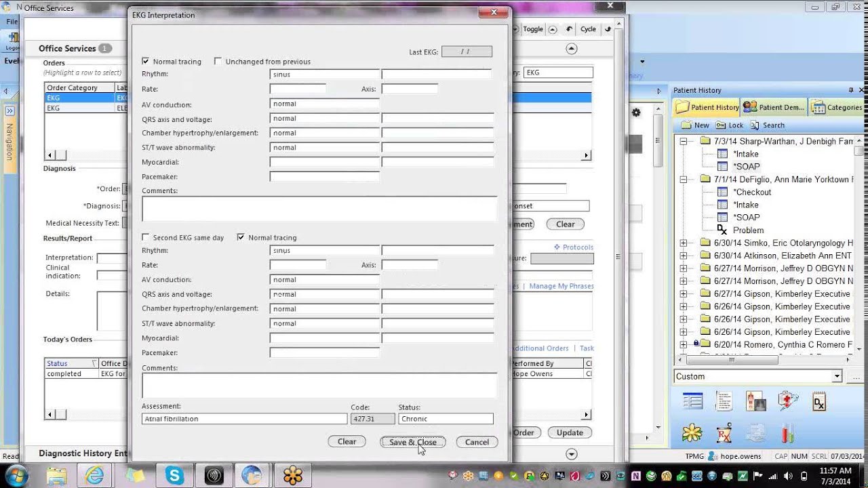Open File Explorer folder icon on taskbar
Image resolution: width=868 pixels, height=488 pixels.
coord(56,475)
